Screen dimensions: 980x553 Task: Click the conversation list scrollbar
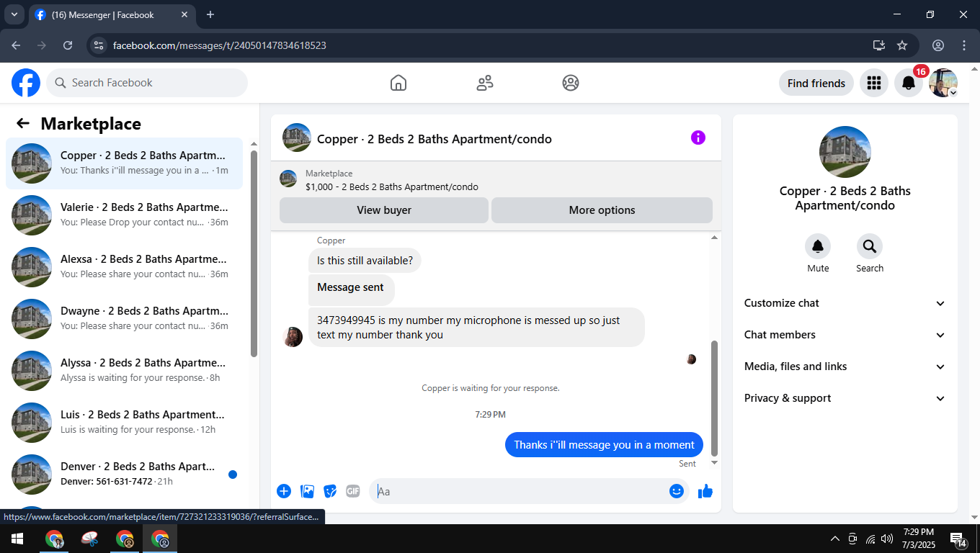click(x=254, y=253)
